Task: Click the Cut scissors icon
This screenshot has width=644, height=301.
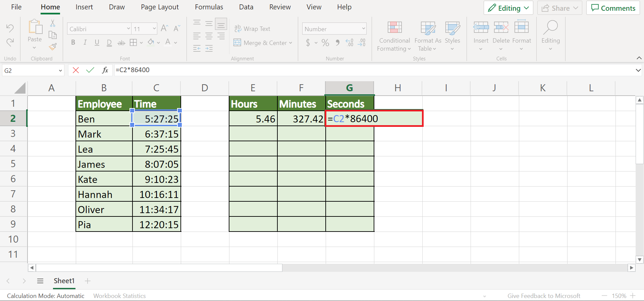Action: click(x=53, y=23)
